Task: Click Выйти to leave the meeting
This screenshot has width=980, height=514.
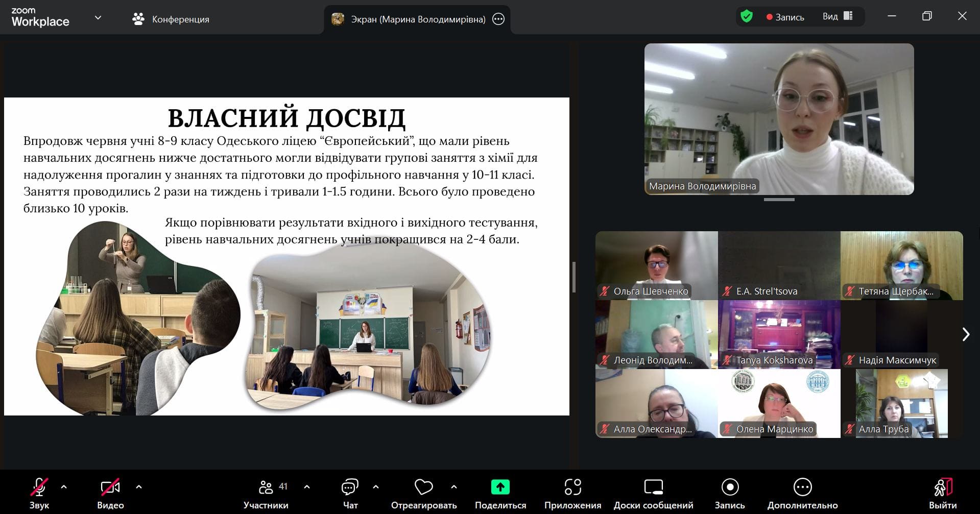Action: [x=943, y=493]
